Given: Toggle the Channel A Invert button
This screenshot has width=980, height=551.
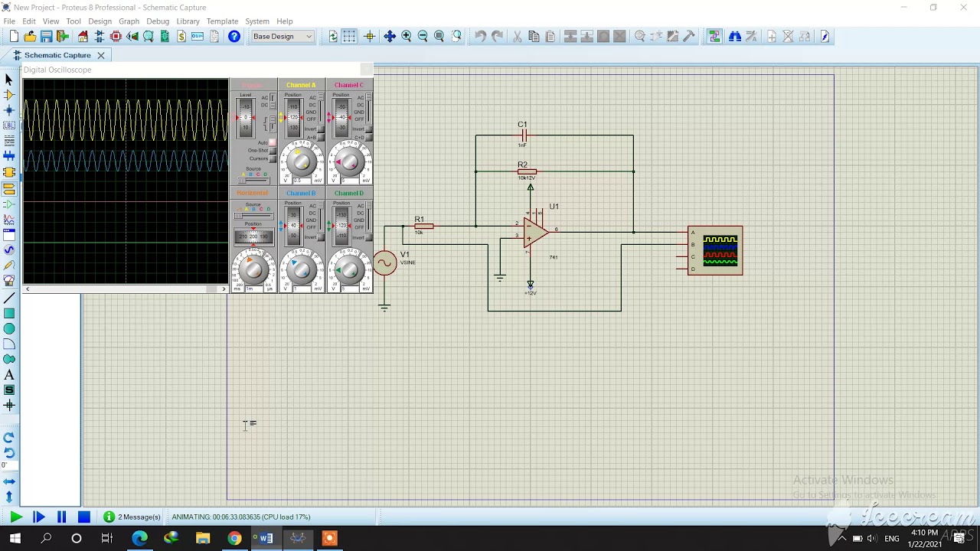Looking at the screenshot, I should [321, 129].
